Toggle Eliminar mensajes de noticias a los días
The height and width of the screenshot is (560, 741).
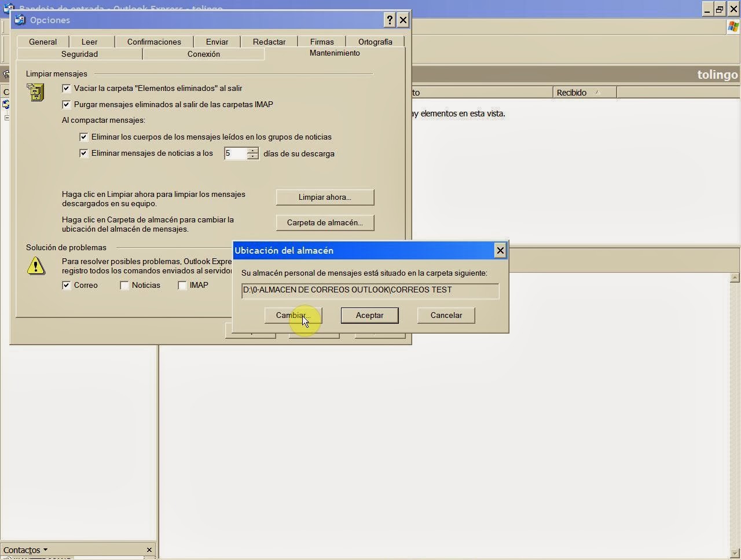tap(84, 153)
